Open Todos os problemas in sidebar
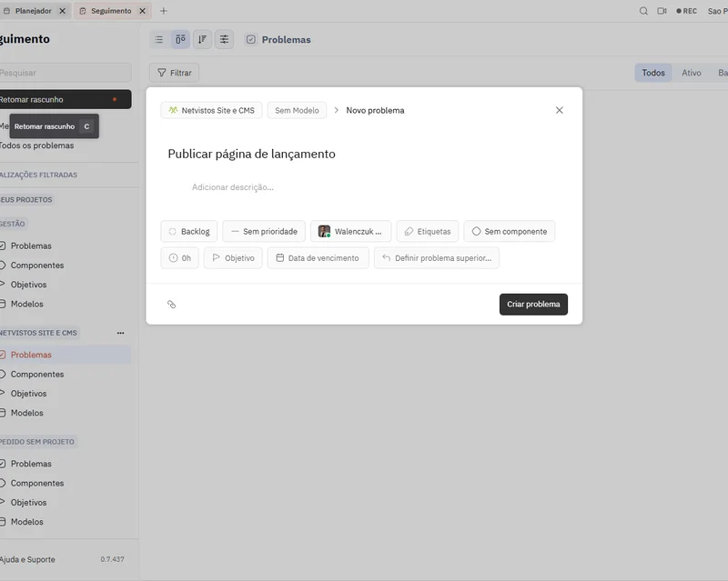 tap(36, 145)
